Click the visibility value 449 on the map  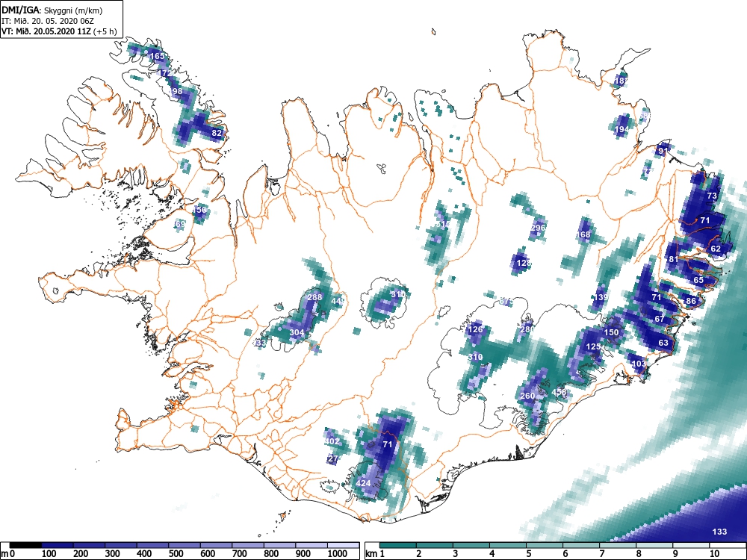[x=338, y=301]
